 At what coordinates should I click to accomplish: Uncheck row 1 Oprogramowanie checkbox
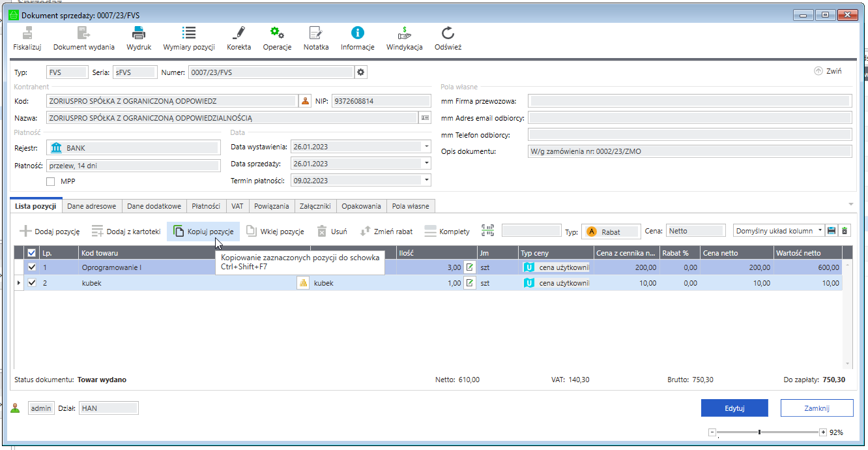[32, 267]
